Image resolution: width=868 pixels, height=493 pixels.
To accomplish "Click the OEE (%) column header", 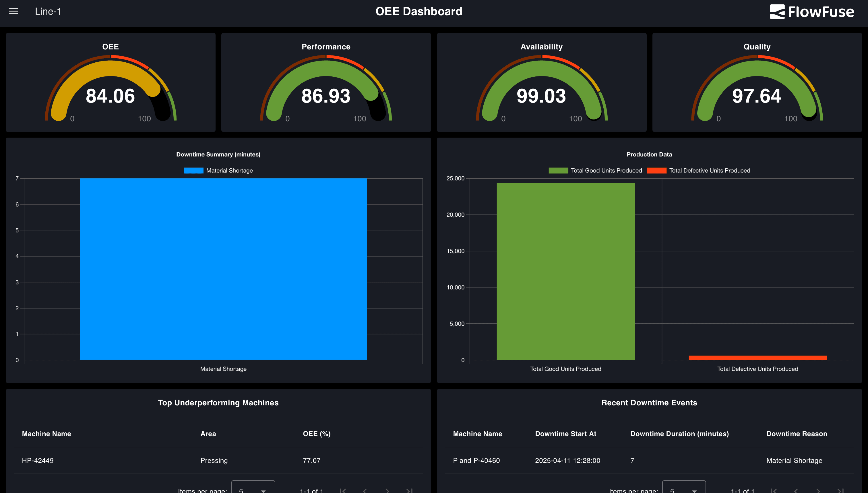I will click(317, 434).
